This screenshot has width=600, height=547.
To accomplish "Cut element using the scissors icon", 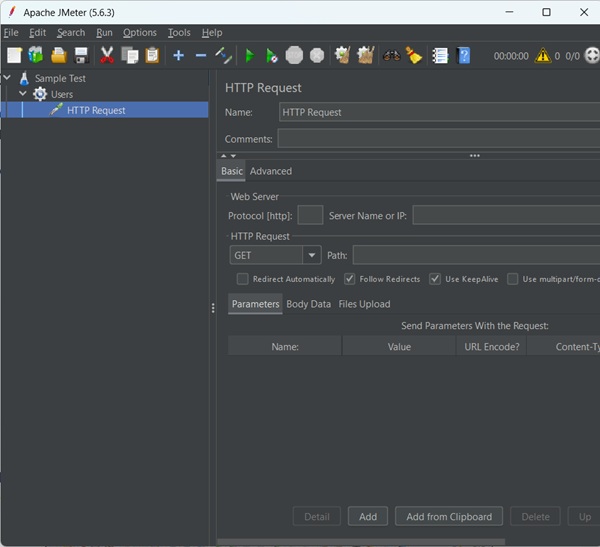I will (x=107, y=56).
